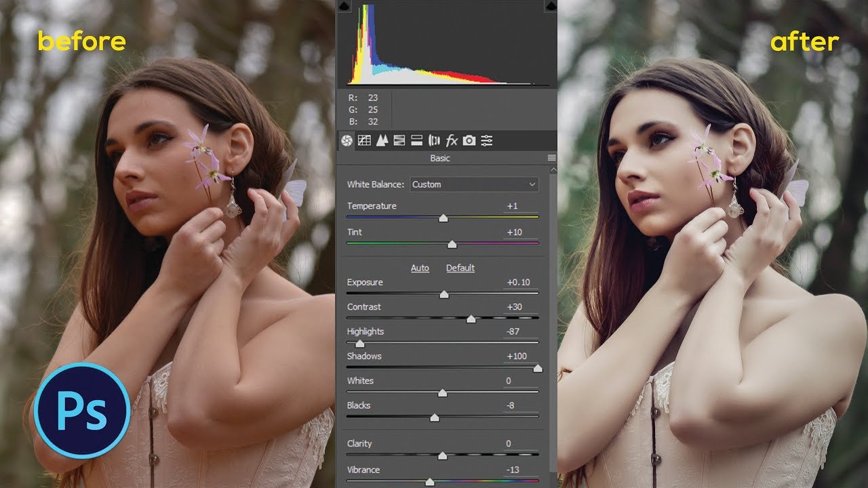Click the Clarity value field
The image size is (868, 488).
click(521, 444)
